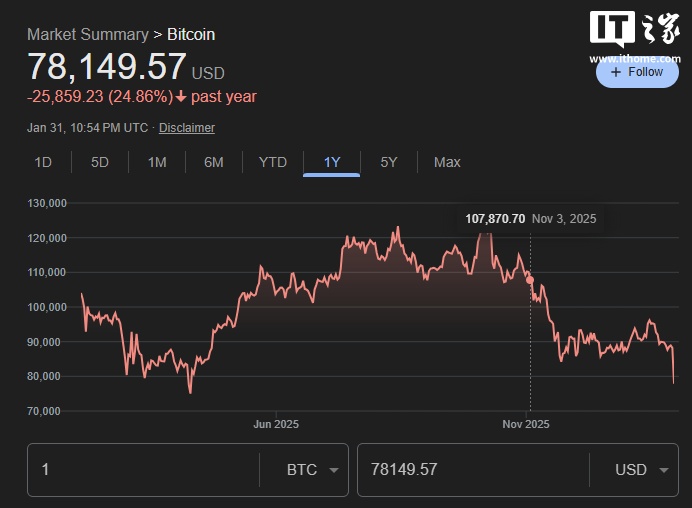Viewport: 692px width, 508px height.
Task: Select the 5D time range tab
Action: point(100,162)
